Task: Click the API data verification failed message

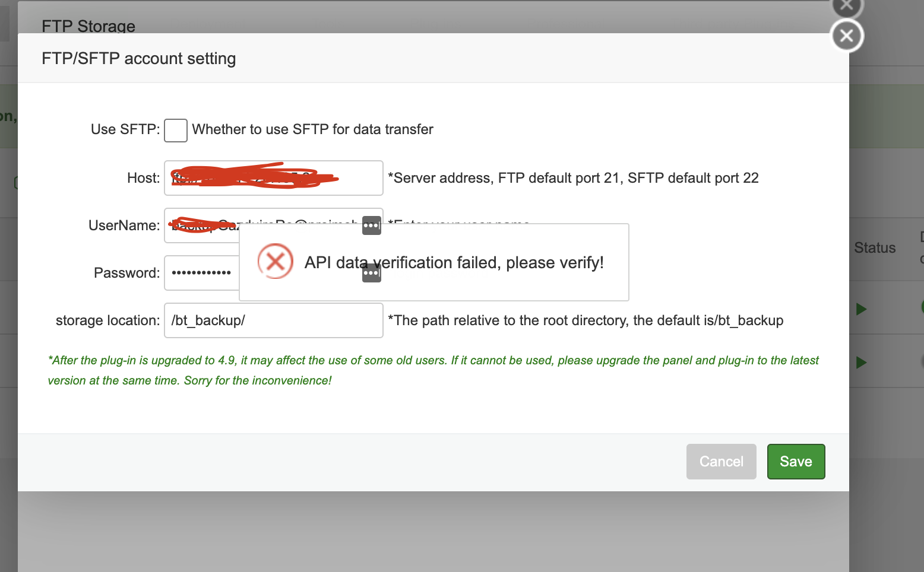Action: coord(454,263)
